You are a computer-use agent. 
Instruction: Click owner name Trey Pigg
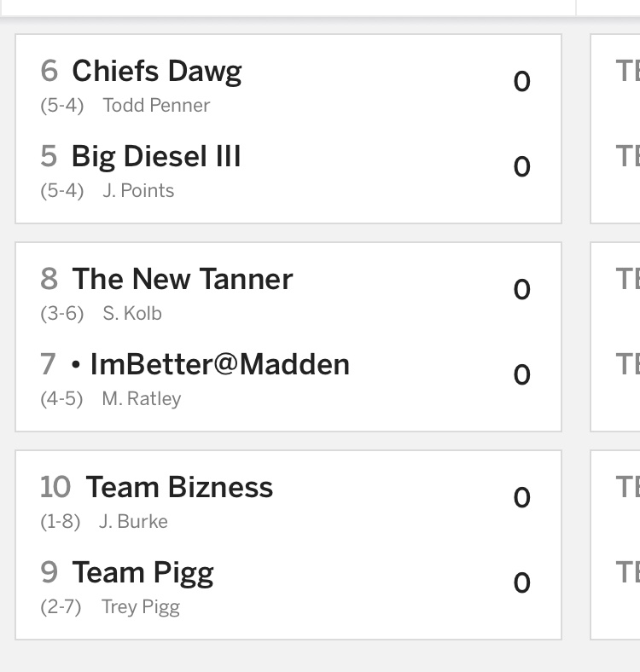(141, 607)
